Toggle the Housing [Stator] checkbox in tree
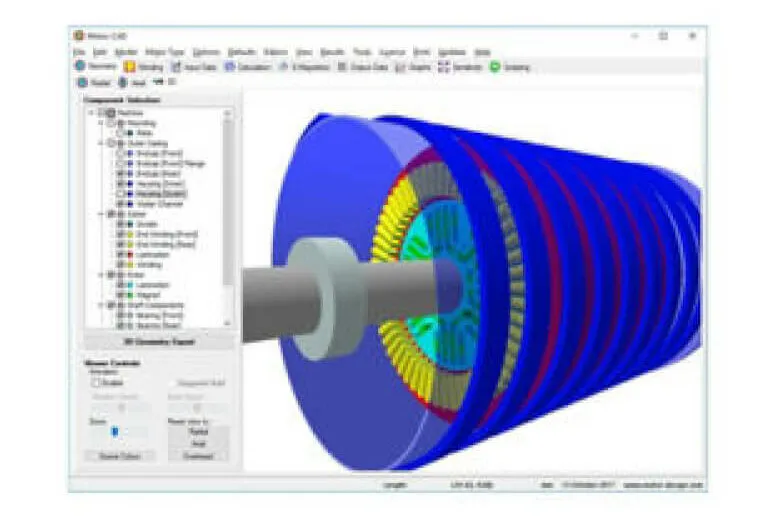This screenshot has height=518, width=775. tap(121, 194)
